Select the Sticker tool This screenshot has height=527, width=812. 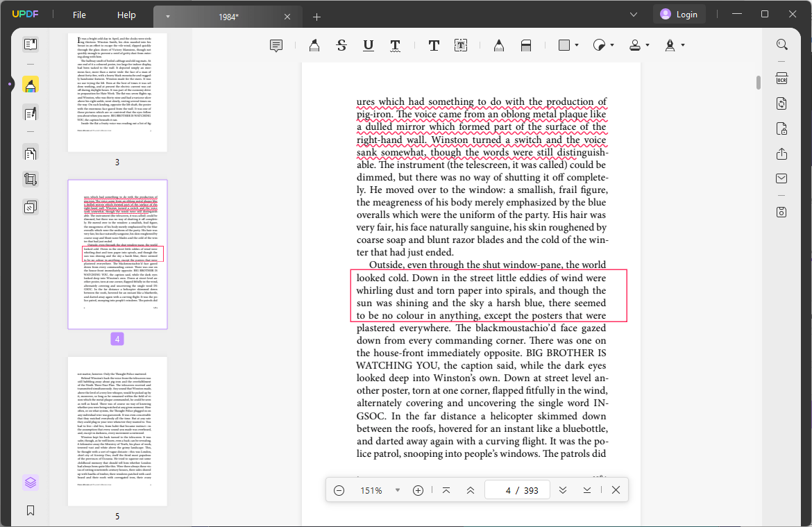click(x=599, y=46)
